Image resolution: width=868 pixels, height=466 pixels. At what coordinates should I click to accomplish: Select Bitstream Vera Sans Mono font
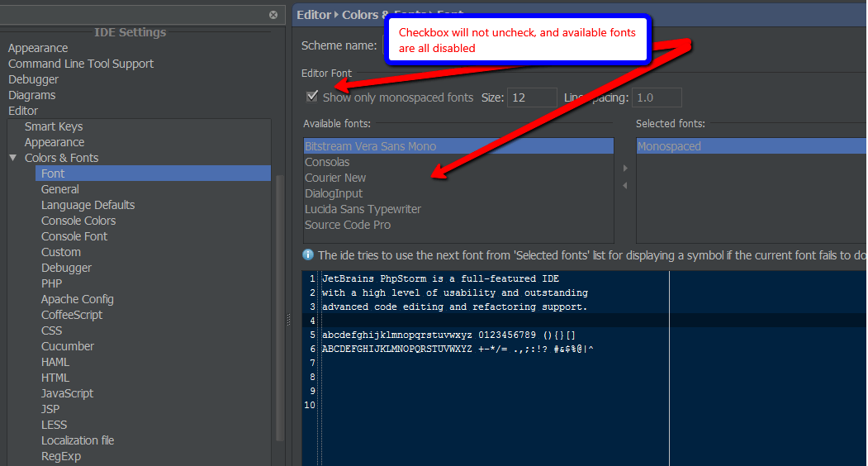370,146
